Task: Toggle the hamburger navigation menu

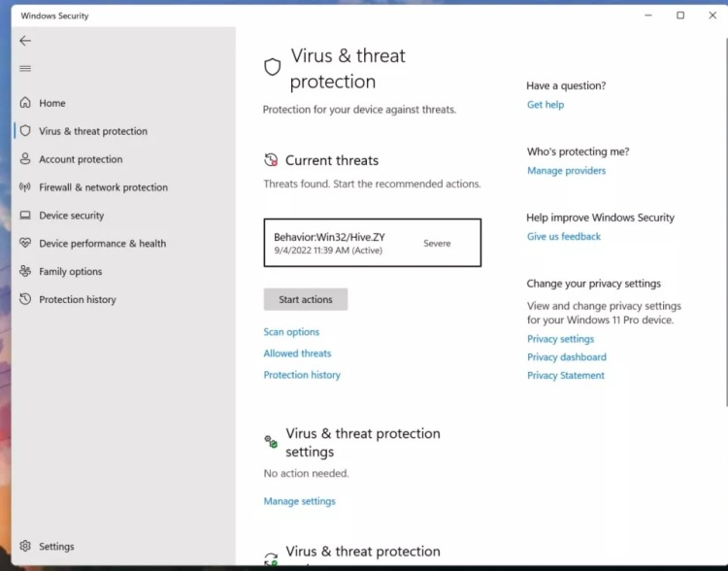Action: pos(25,69)
